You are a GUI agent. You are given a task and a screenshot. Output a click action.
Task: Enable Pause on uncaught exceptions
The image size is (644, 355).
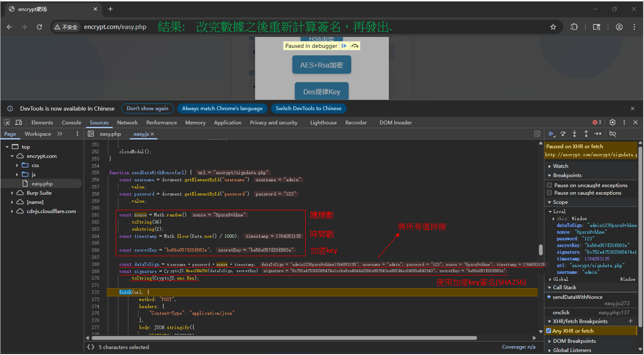pos(549,185)
